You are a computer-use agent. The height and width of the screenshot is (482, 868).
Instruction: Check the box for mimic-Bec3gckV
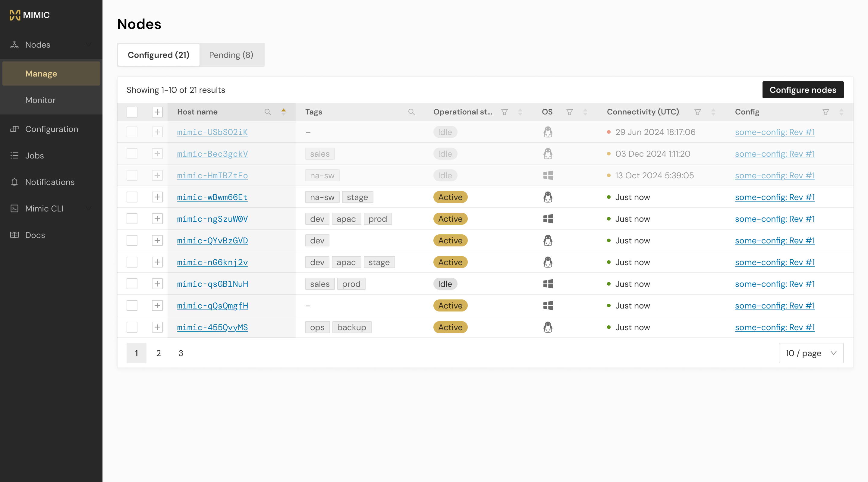(132, 154)
